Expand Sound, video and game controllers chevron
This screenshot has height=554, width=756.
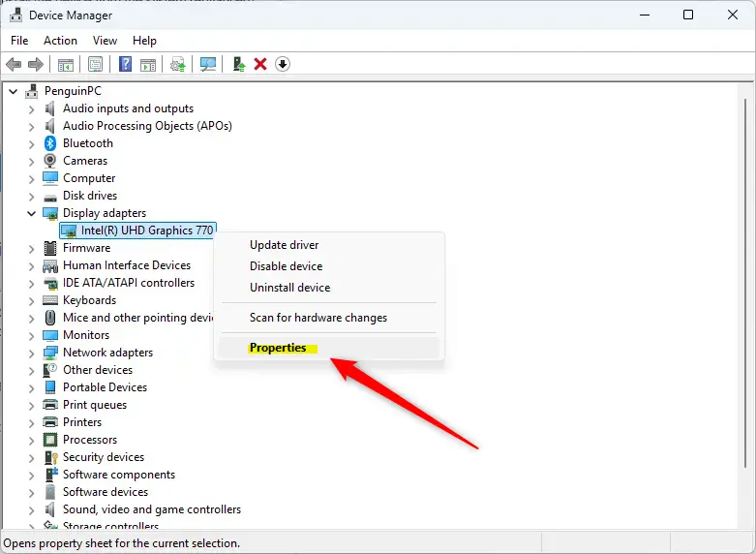(x=31, y=510)
